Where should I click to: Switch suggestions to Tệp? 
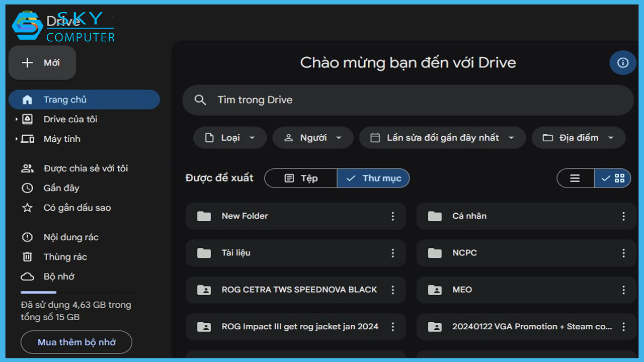(x=301, y=178)
